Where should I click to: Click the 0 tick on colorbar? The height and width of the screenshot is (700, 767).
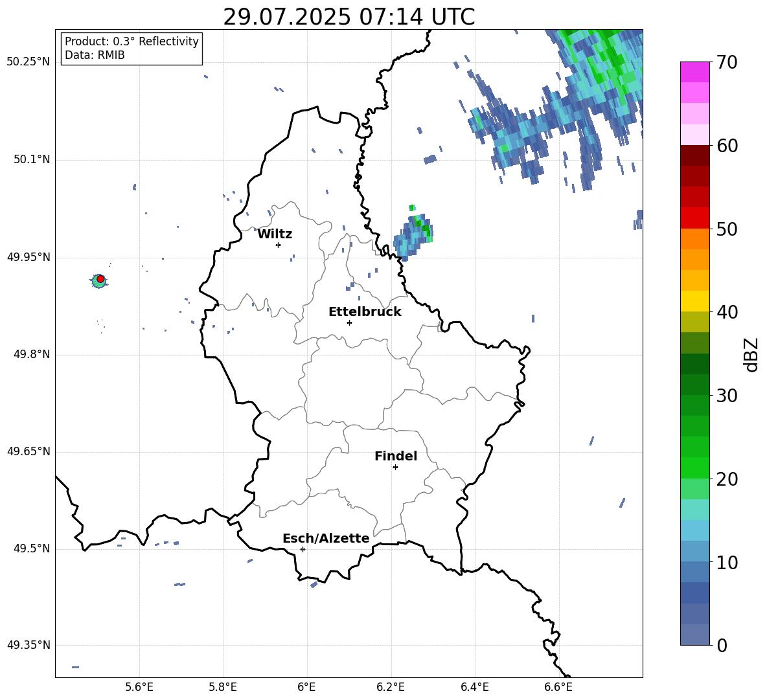722,645
